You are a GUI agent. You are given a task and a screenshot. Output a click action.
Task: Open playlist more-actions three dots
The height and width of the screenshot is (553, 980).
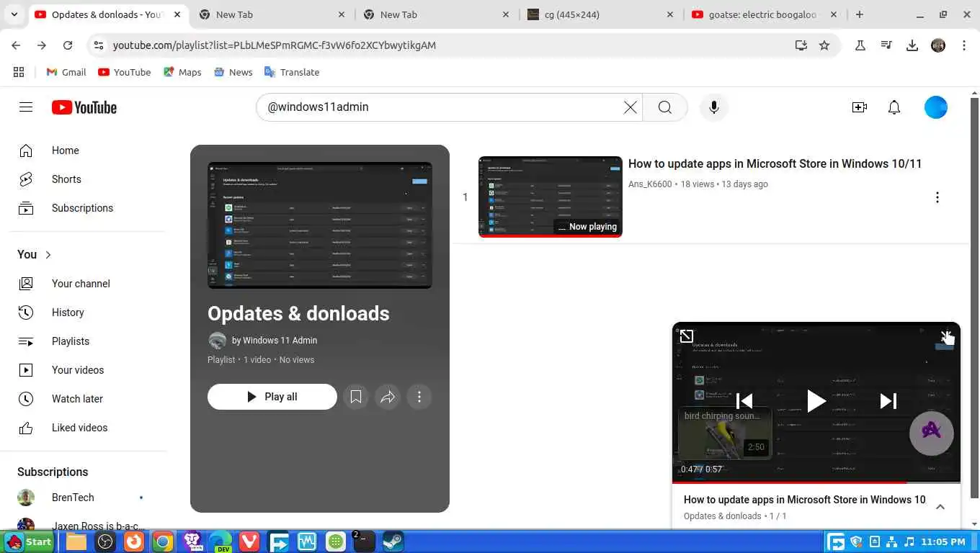pos(419,397)
